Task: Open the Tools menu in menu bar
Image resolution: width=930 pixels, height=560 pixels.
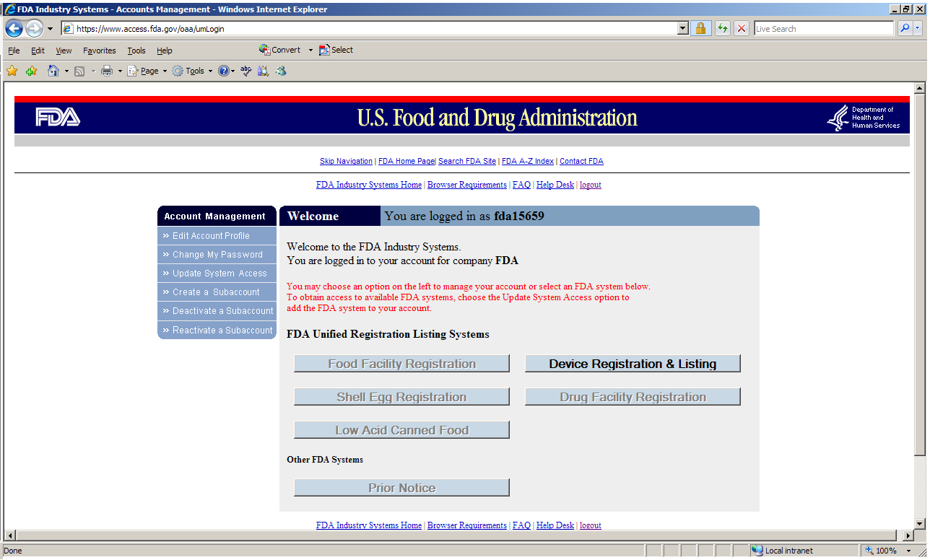Action: click(136, 51)
